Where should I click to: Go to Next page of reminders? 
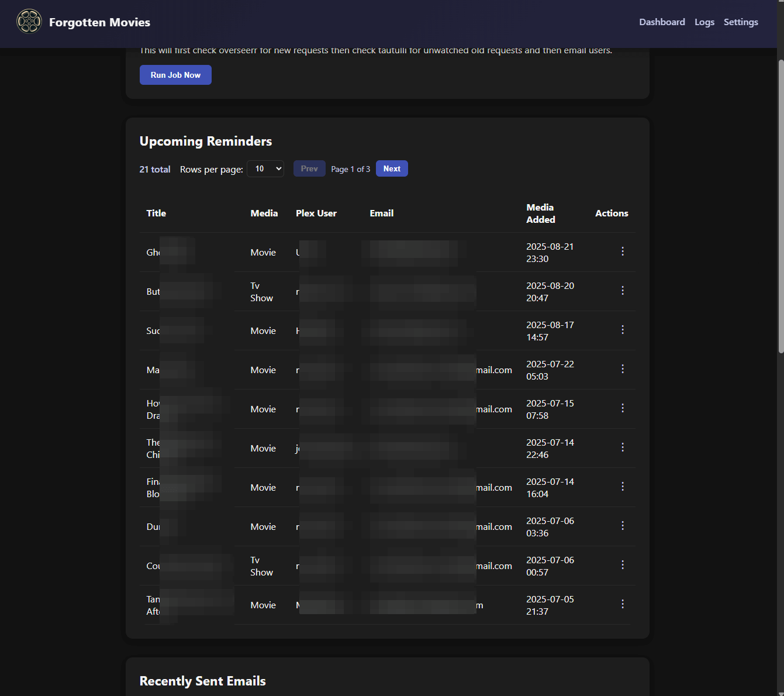click(x=392, y=168)
